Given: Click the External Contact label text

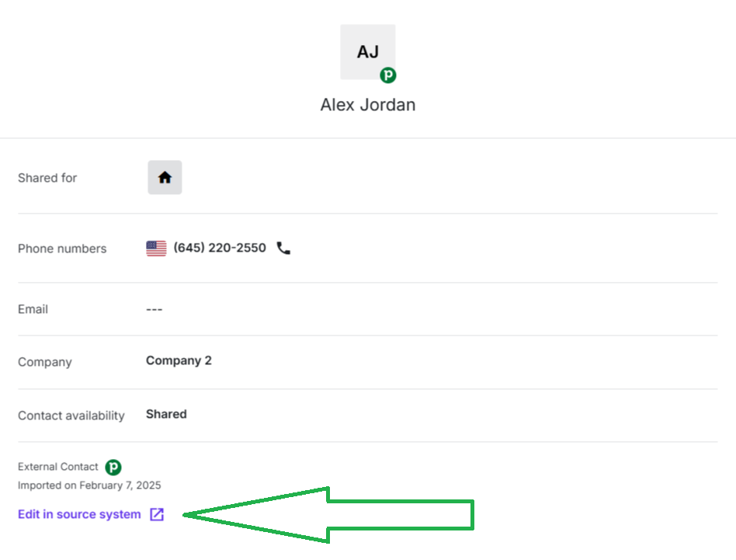Looking at the screenshot, I should tap(58, 467).
